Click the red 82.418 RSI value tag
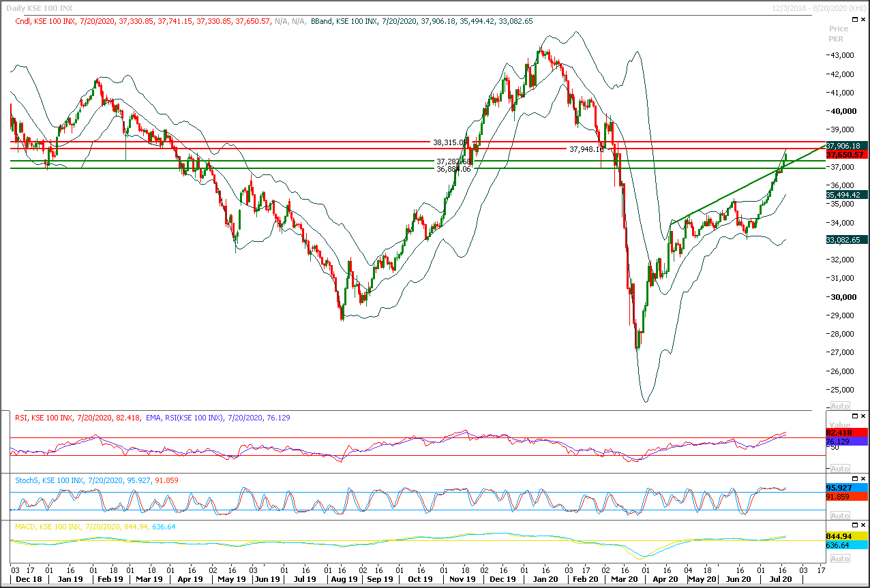The height and width of the screenshot is (588, 870). click(x=846, y=433)
